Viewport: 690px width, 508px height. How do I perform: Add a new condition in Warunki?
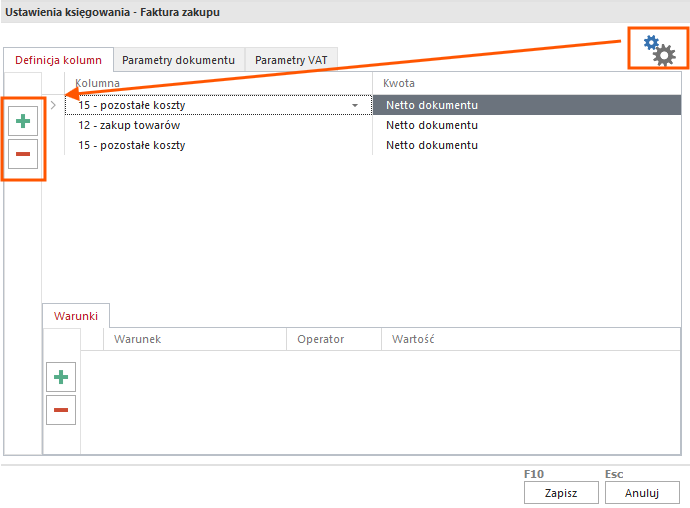click(x=61, y=377)
